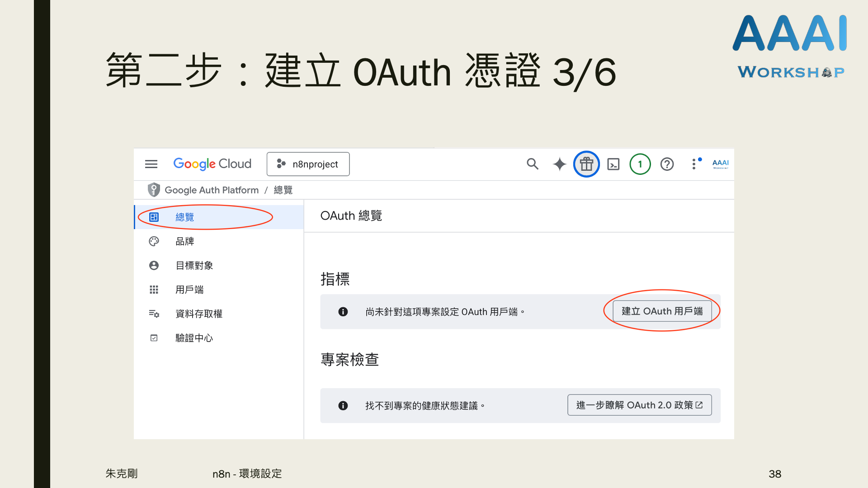The width and height of the screenshot is (868, 488).
Task: Select 資料存取權 data access item
Action: [198, 314]
